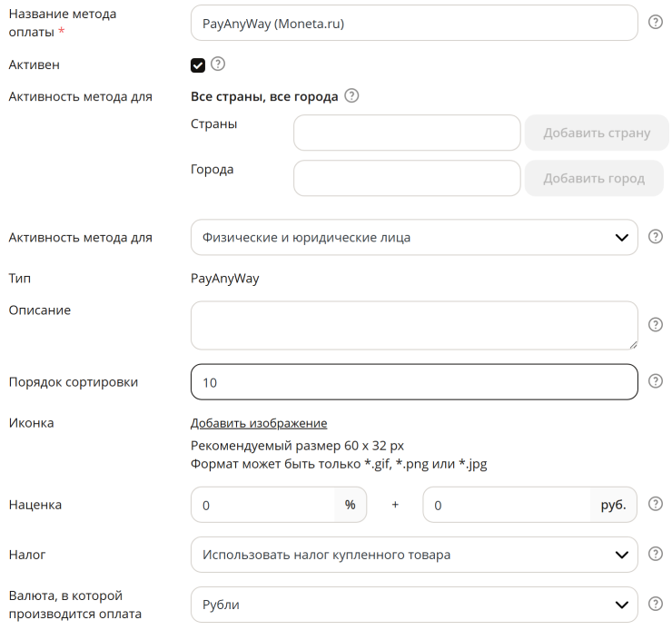Open help icon next to Активен checkbox
This screenshot has width=672, height=630.
[x=218, y=64]
